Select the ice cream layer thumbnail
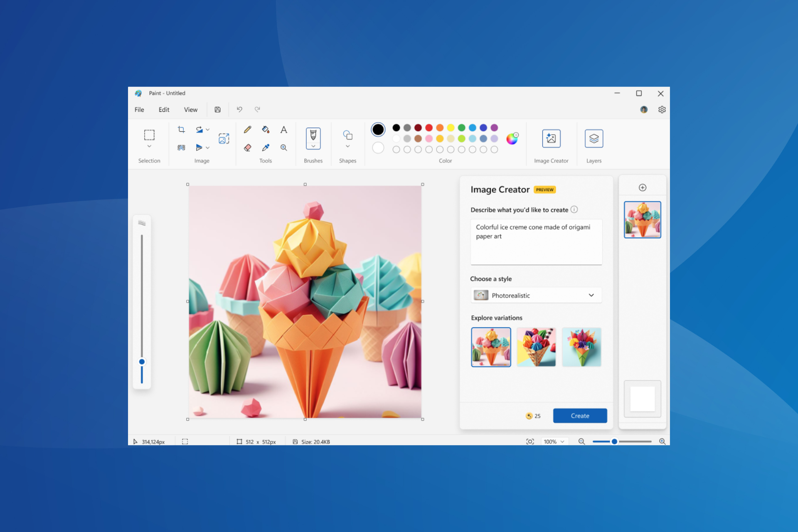 click(643, 220)
